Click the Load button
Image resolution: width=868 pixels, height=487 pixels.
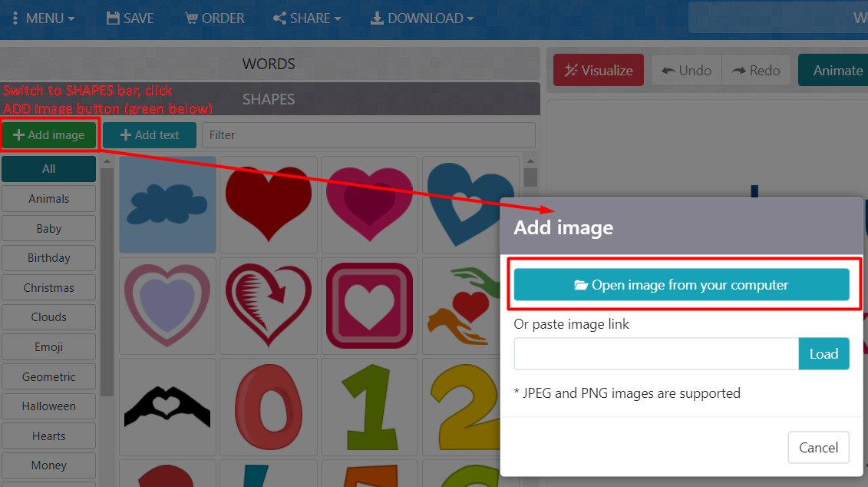click(823, 353)
